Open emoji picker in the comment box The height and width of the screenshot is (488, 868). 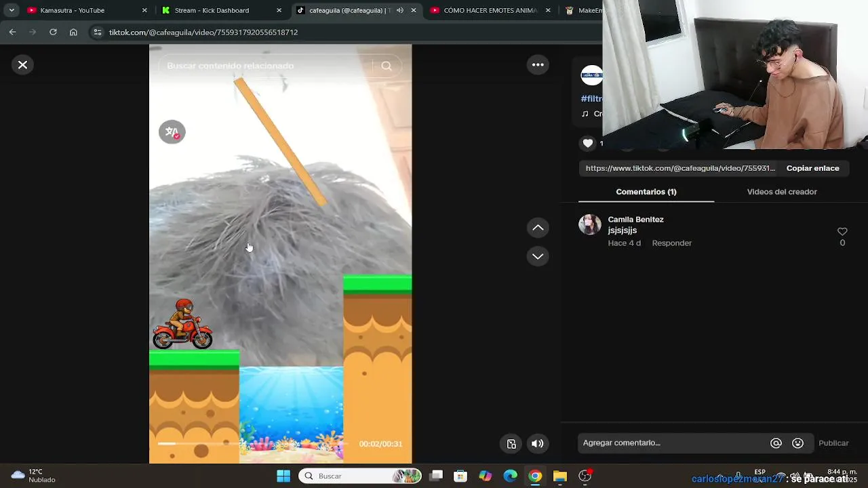point(797,443)
